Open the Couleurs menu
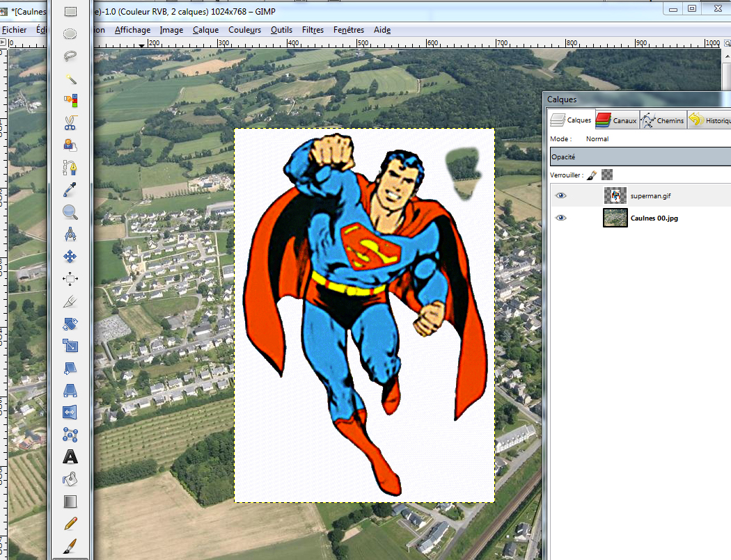Viewport: 731px width, 560px height. [245, 30]
